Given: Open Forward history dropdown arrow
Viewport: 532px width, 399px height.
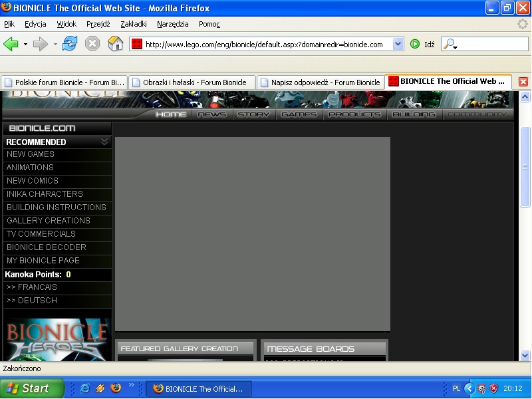Looking at the screenshot, I should point(55,44).
